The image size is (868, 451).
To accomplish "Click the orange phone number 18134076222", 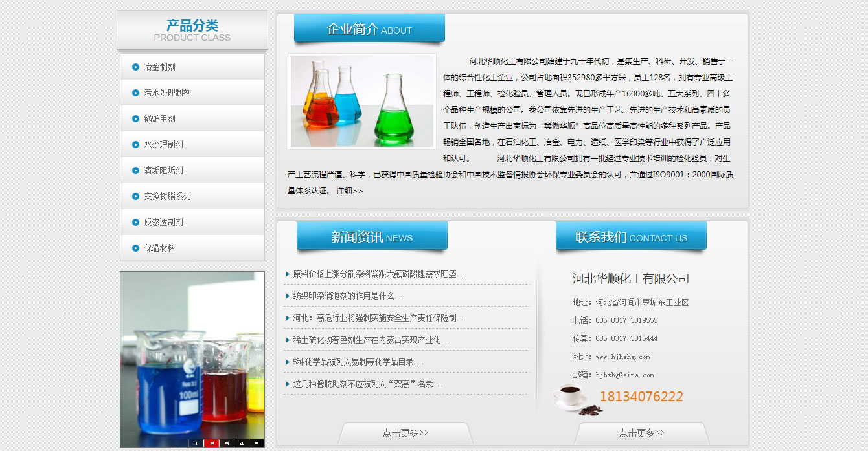I will pyautogui.click(x=641, y=397).
